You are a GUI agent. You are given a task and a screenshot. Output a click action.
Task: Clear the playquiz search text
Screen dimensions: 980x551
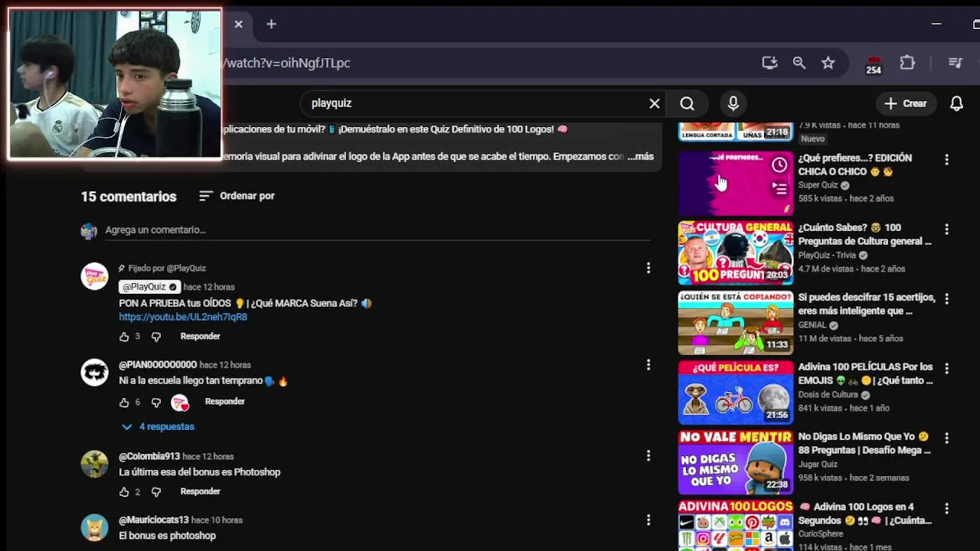655,103
